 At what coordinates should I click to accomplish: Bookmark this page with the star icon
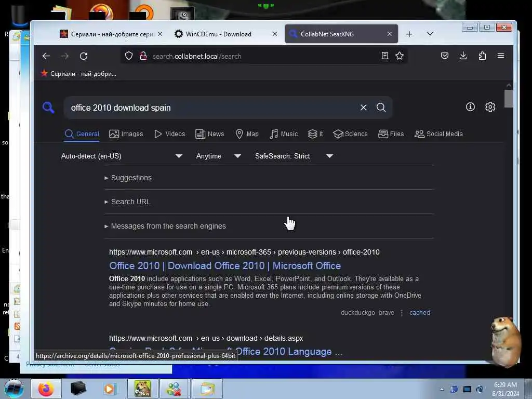pyautogui.click(x=400, y=56)
